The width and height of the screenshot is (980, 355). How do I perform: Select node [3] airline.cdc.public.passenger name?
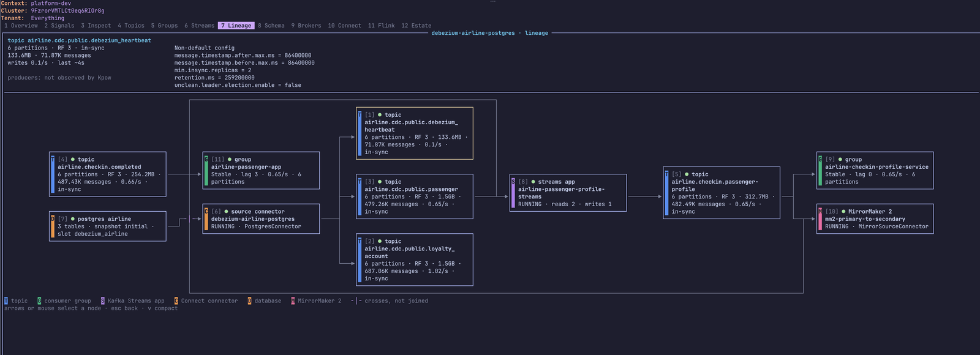click(x=411, y=189)
